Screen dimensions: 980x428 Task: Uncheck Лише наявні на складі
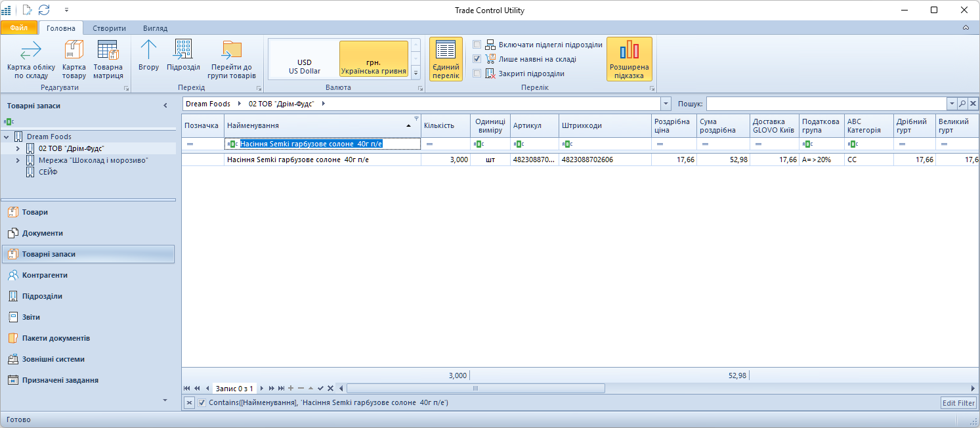click(477, 59)
